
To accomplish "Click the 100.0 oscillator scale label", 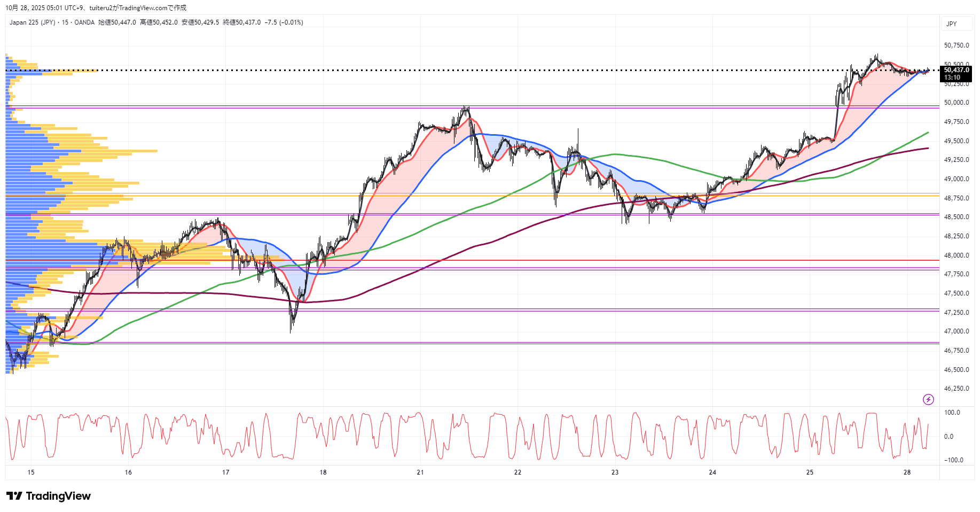I will (952, 413).
